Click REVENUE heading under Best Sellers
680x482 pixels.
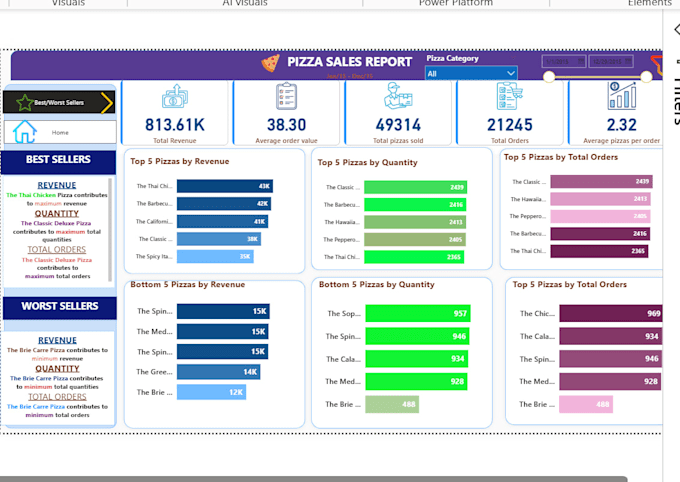[57, 185]
